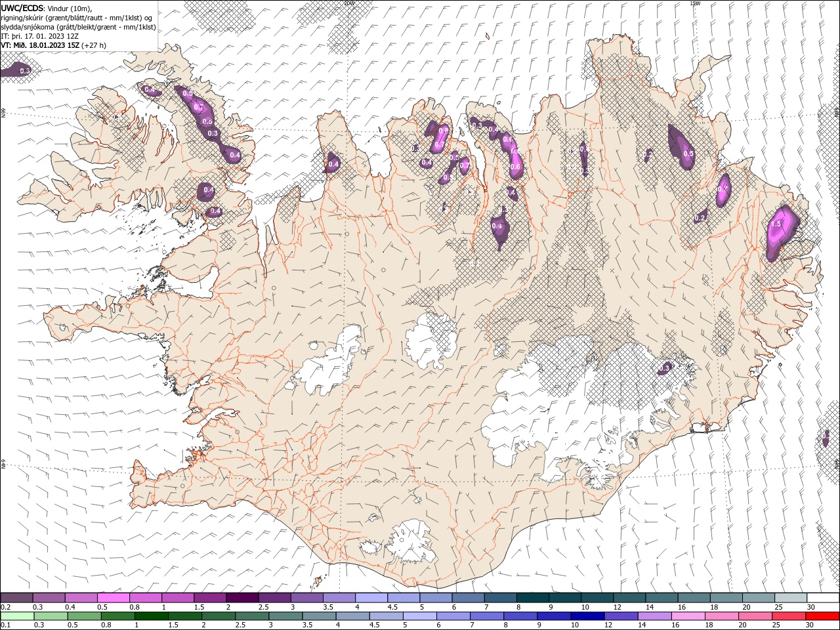Click the "IT: þri. 17. 01. 2023 12Z" line
This screenshot has width=840, height=630.
click(x=40, y=36)
